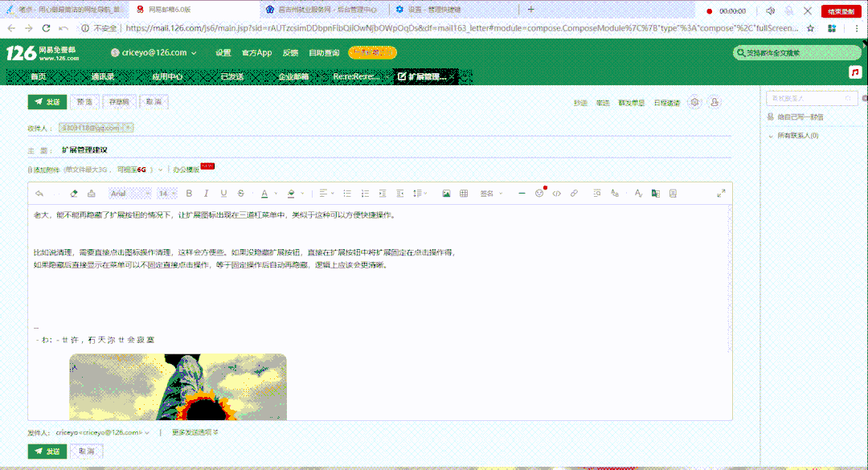Toggle bold formatting
Screen dimensions: 868x470
coord(188,193)
